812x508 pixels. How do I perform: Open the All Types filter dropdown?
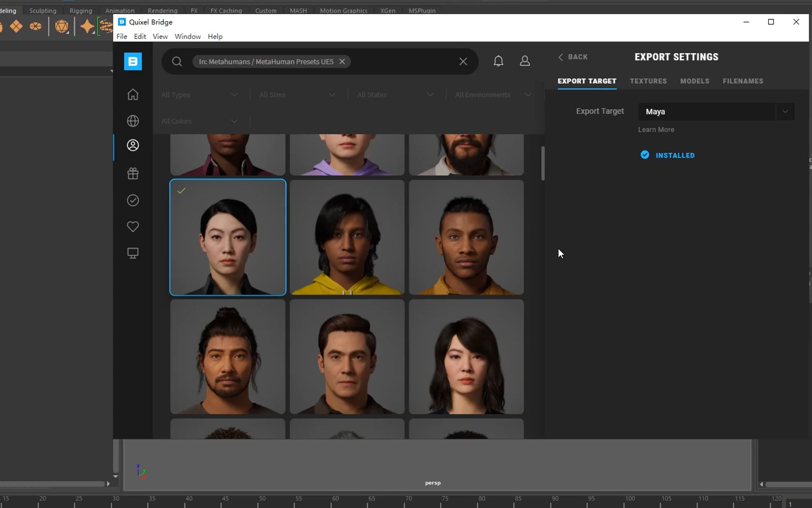(200, 95)
